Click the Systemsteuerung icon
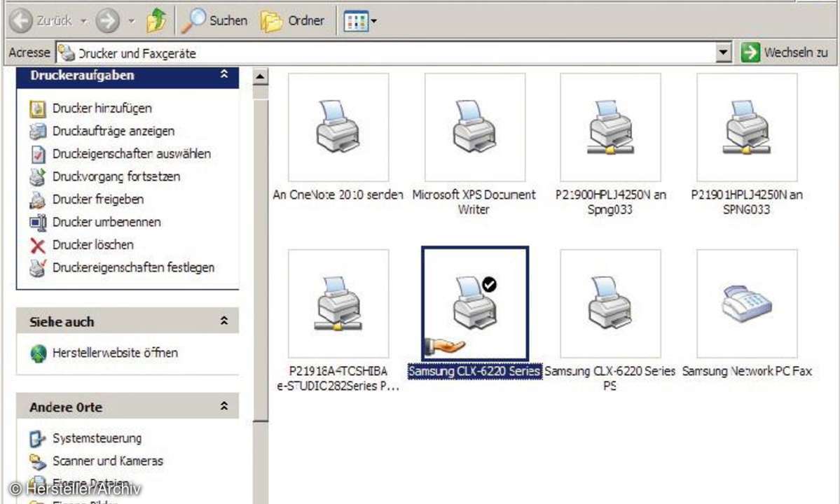The image size is (840, 504). point(38,439)
